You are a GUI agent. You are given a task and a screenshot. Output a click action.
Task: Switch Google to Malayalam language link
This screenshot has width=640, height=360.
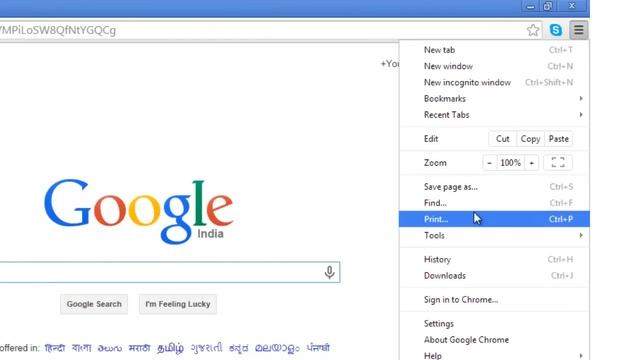pos(277,348)
